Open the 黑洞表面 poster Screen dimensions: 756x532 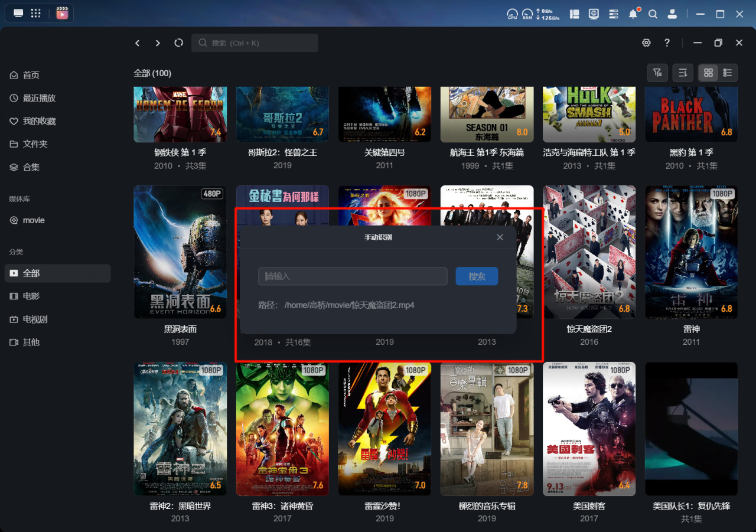(180, 252)
